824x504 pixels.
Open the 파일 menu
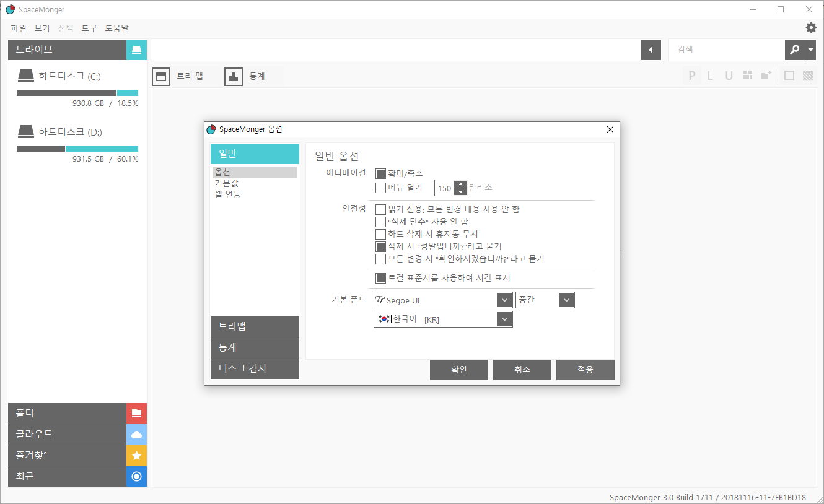point(19,28)
